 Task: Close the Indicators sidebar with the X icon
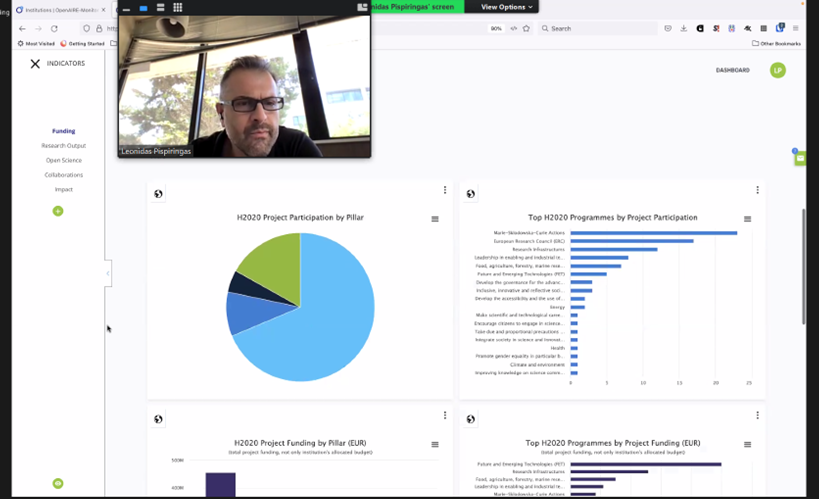[35, 64]
